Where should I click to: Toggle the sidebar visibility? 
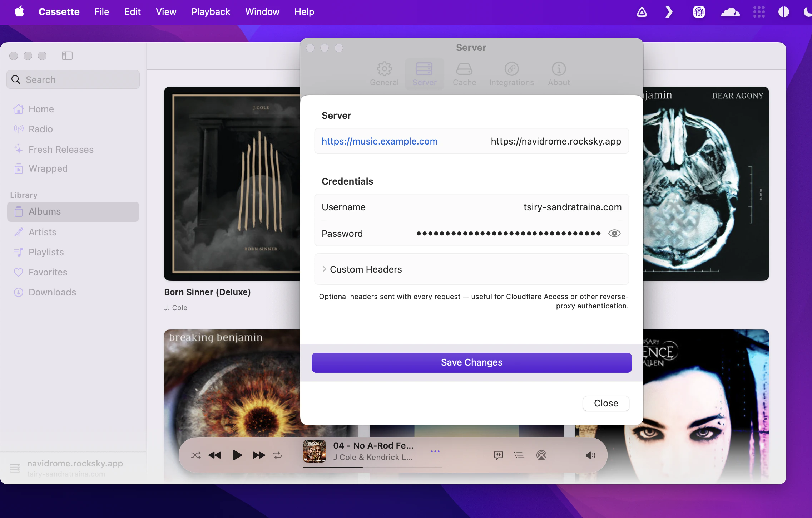(x=67, y=56)
